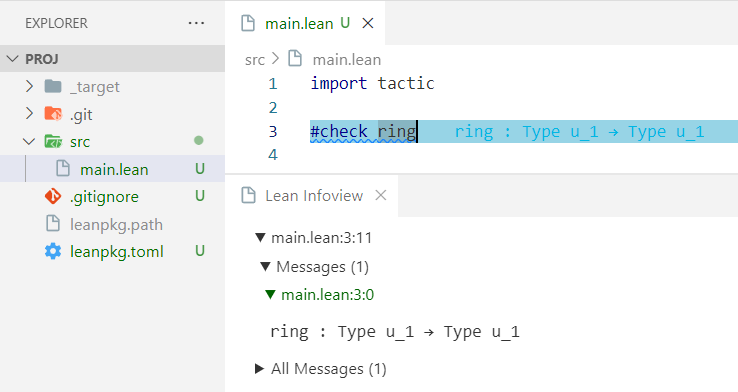Click the _target folder icon
This screenshot has height=392, width=738.
click(53, 86)
